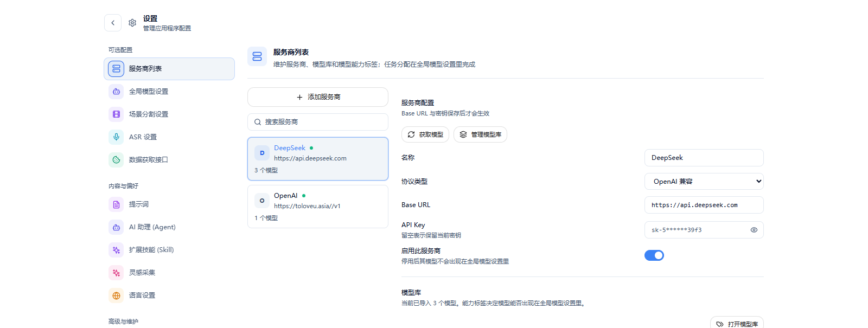Click the 语言设置 globe icon
The image size is (868, 328).
tap(116, 295)
